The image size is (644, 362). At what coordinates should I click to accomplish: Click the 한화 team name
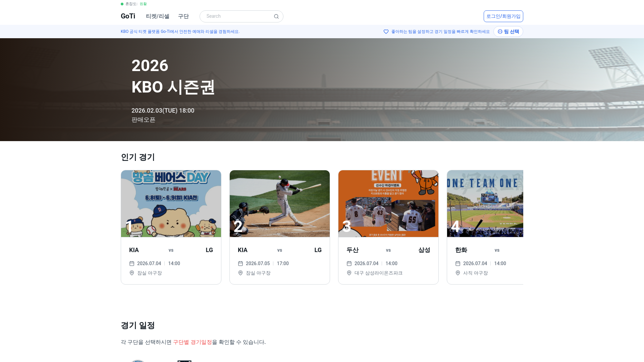[461, 250]
